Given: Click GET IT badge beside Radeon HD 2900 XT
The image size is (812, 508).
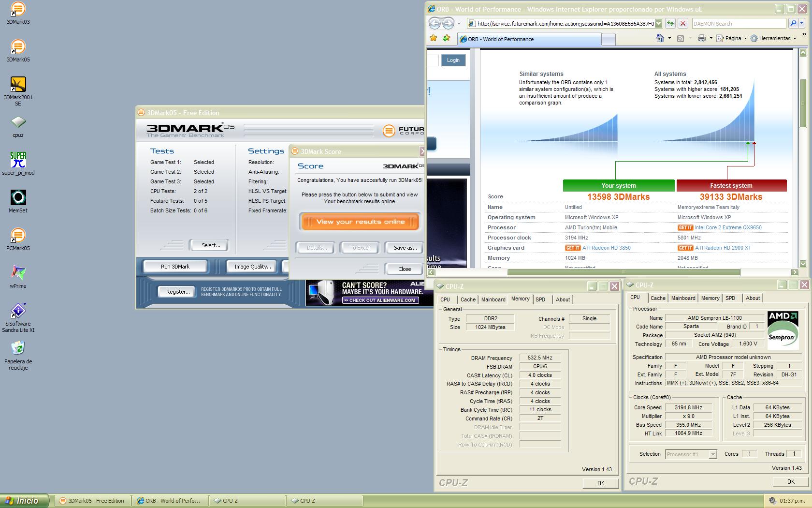Looking at the screenshot, I should point(685,248).
